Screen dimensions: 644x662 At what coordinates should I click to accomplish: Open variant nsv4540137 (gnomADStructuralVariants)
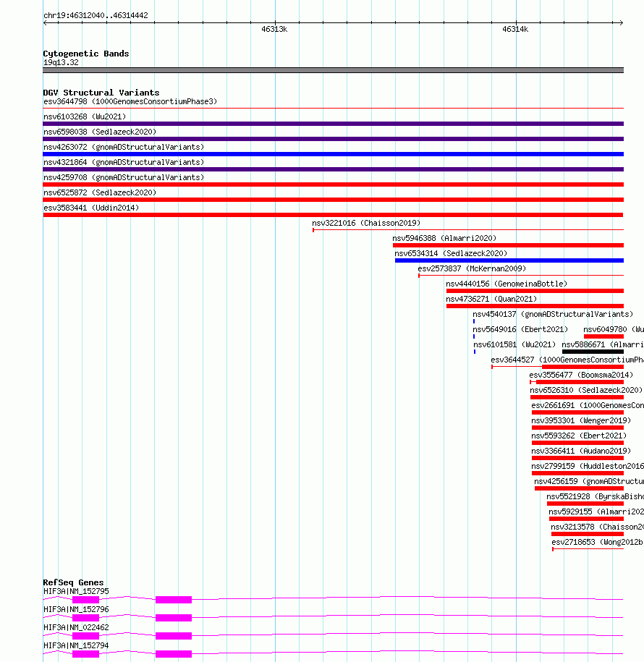point(553,315)
